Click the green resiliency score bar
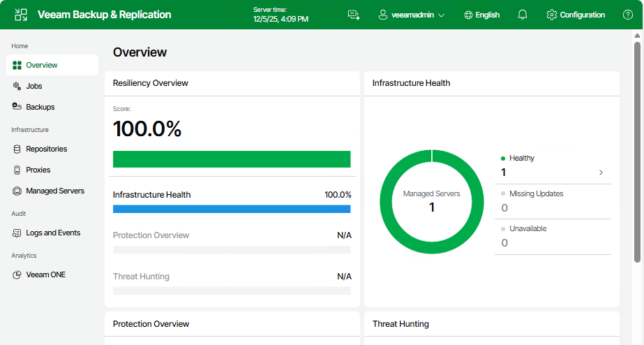The height and width of the screenshot is (345, 644). point(232,159)
